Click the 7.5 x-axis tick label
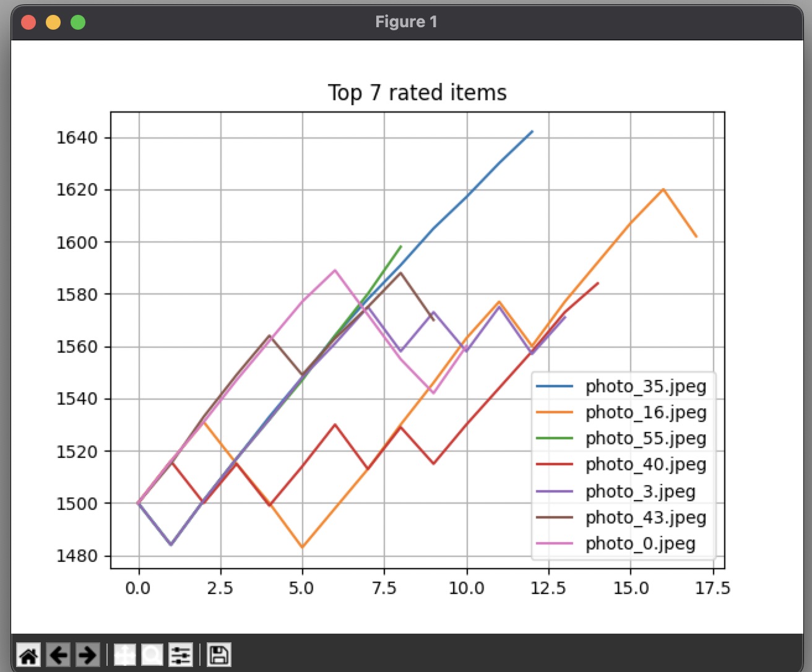Viewport: 812px width, 672px height. (384, 588)
